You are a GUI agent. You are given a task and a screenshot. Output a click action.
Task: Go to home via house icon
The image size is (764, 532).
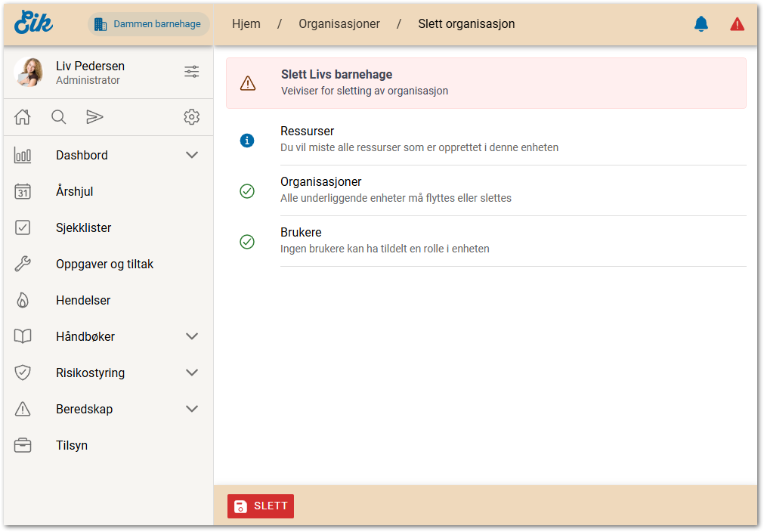click(x=23, y=116)
